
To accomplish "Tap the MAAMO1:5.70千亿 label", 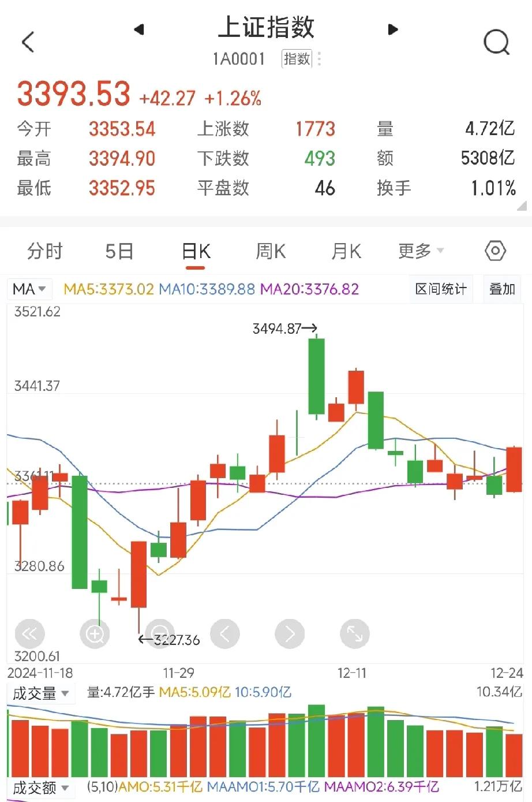I will (x=263, y=786).
